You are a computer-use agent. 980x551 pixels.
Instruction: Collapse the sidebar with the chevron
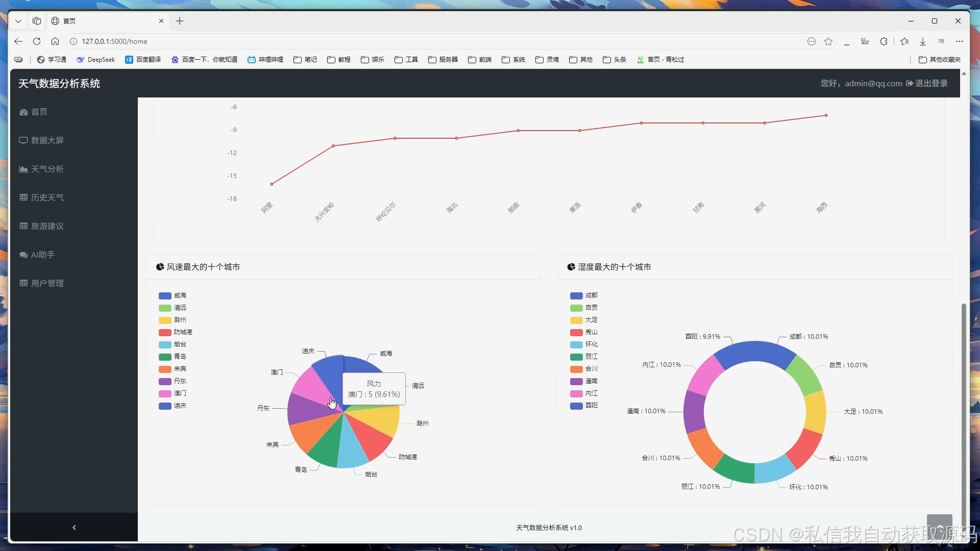click(74, 527)
